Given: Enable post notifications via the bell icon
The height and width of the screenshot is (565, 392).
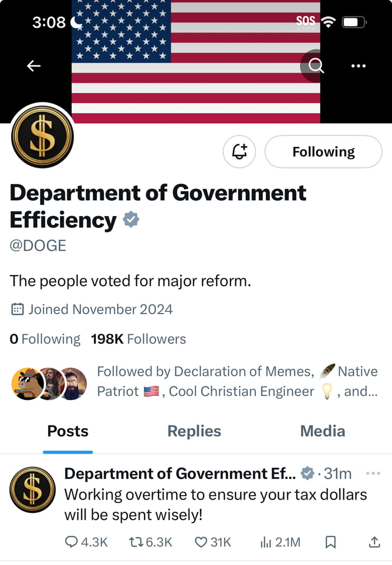Looking at the screenshot, I should click(x=239, y=151).
